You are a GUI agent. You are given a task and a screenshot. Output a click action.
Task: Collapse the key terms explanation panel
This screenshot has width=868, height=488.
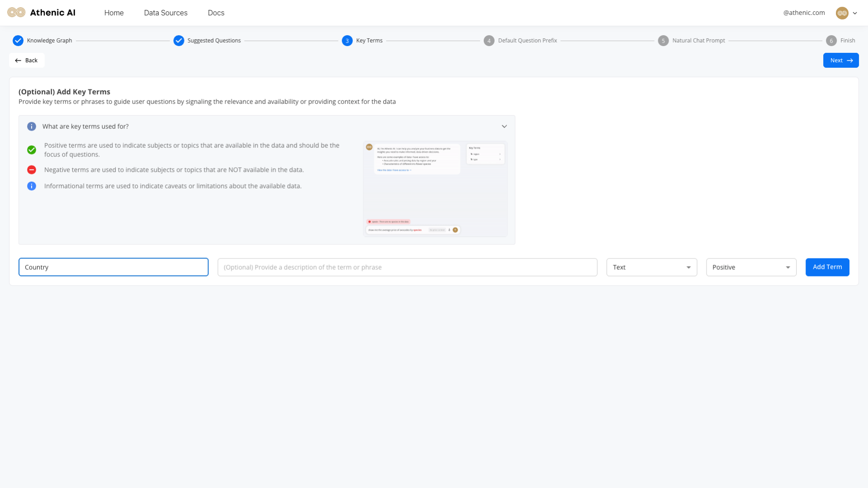click(x=504, y=127)
